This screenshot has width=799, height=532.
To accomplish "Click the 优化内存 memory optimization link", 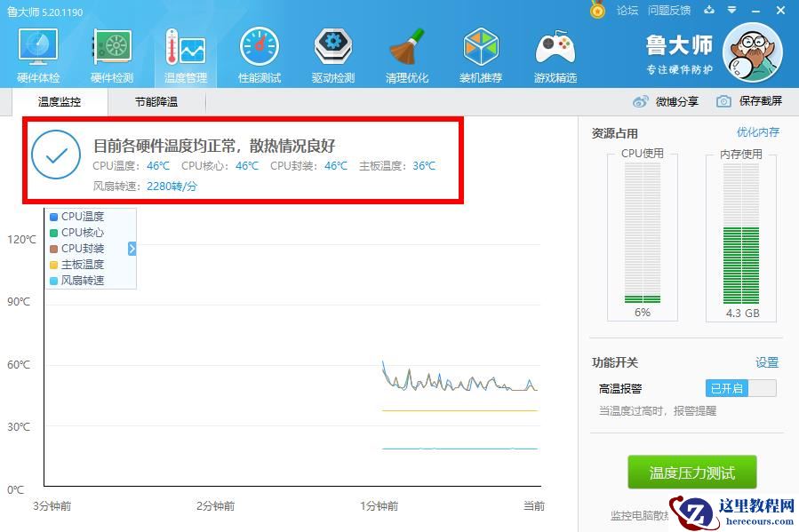I will tap(760, 131).
